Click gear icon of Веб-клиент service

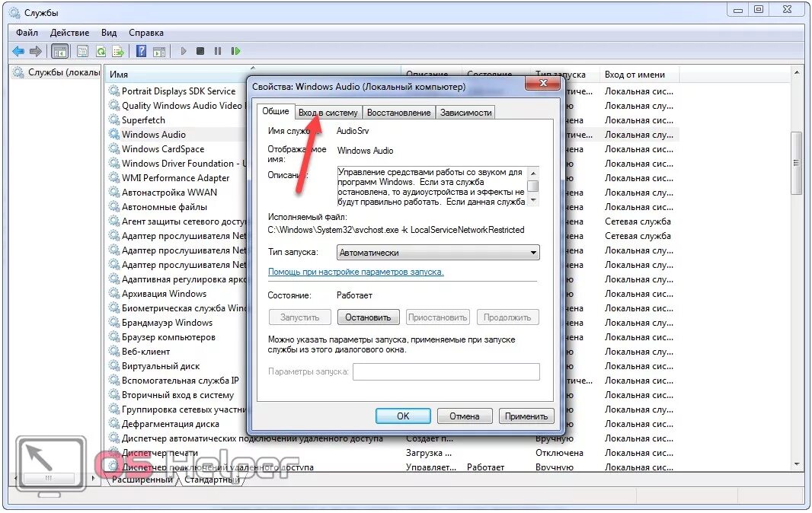pyautogui.click(x=114, y=352)
